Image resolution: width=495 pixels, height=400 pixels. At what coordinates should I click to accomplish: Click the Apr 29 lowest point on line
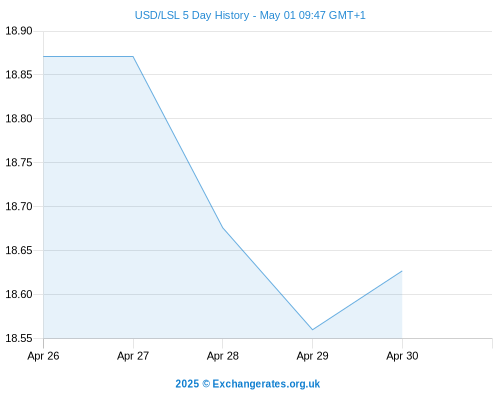point(312,330)
